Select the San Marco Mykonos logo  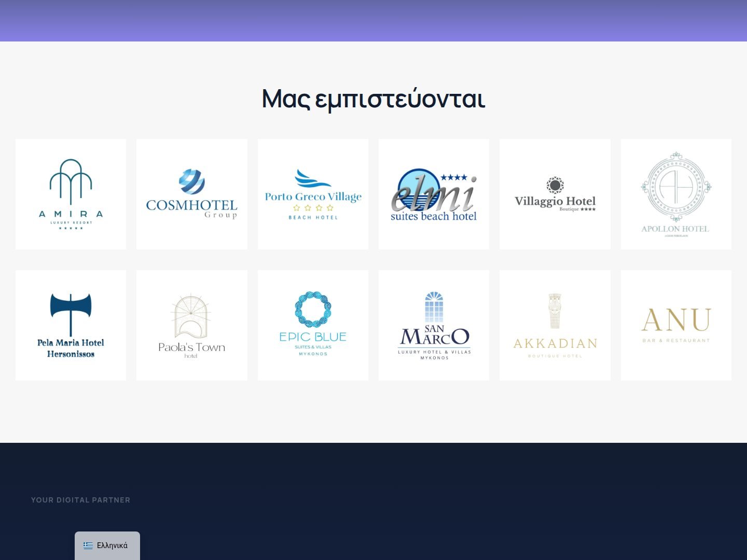tap(434, 325)
